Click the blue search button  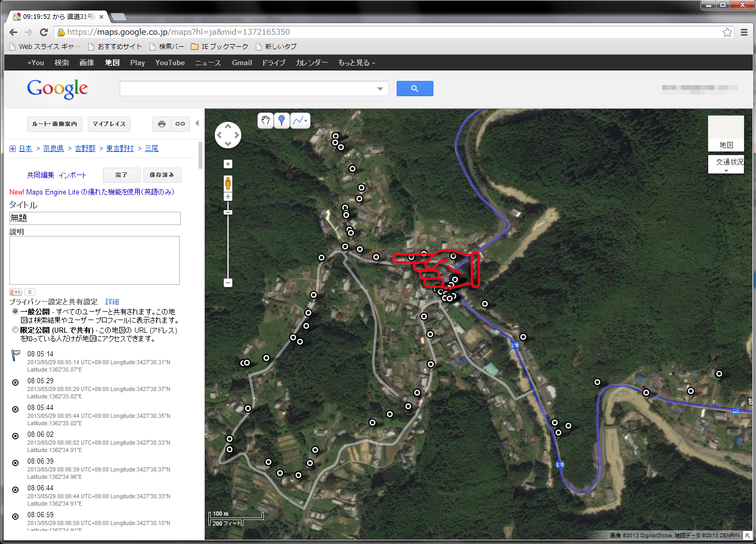pyautogui.click(x=415, y=88)
